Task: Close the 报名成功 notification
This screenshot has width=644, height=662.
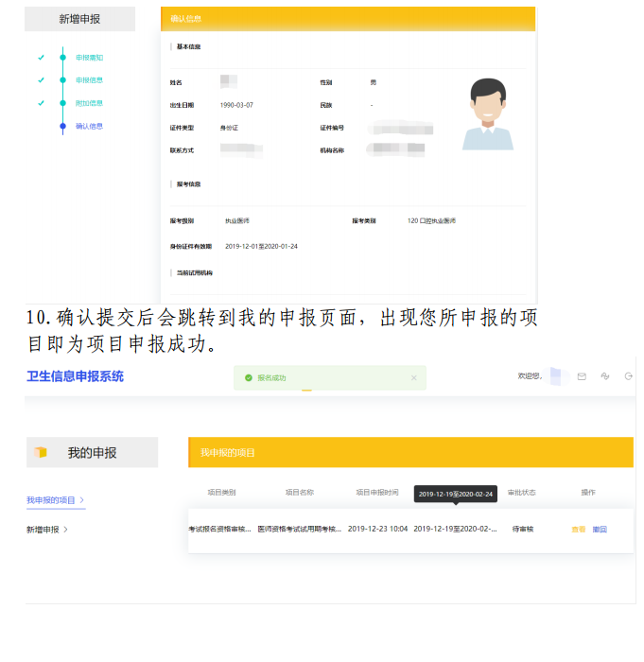Action: [x=413, y=378]
